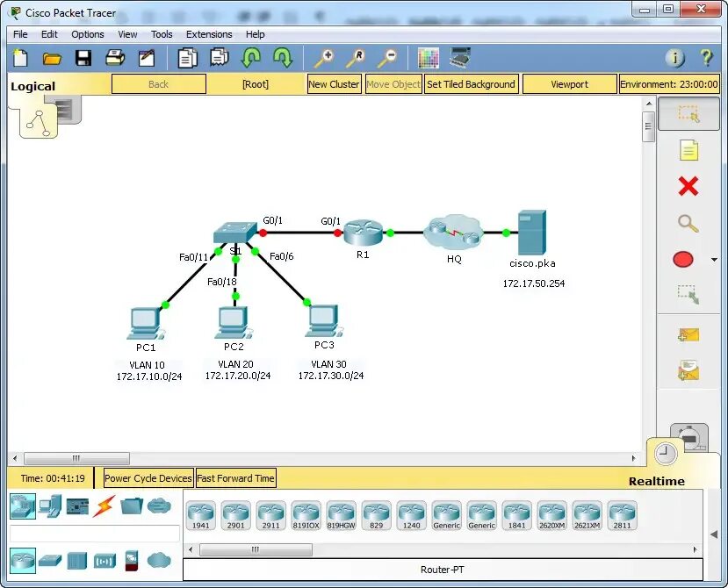Paste using the Paste toolbar icon

click(x=220, y=58)
